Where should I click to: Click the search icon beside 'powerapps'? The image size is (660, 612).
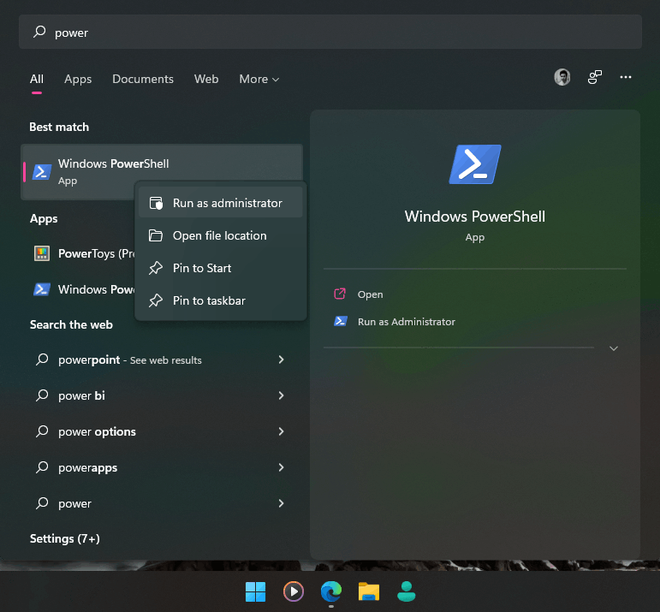(x=42, y=467)
